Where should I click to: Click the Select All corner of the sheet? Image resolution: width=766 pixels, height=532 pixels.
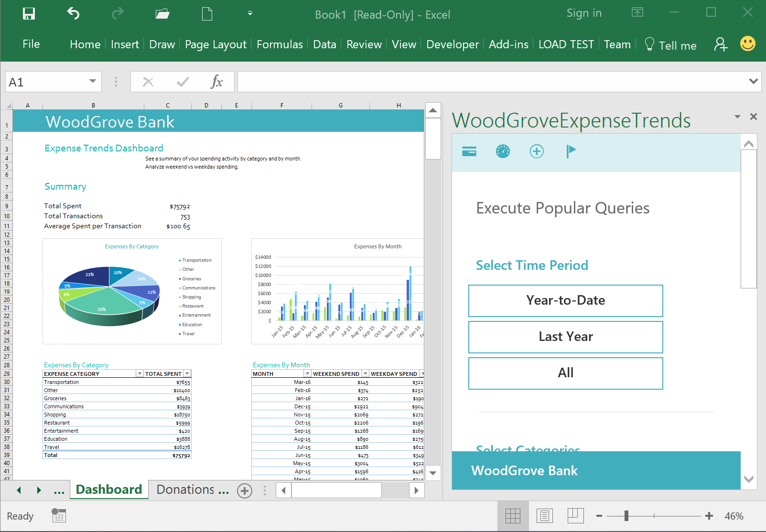(7, 106)
